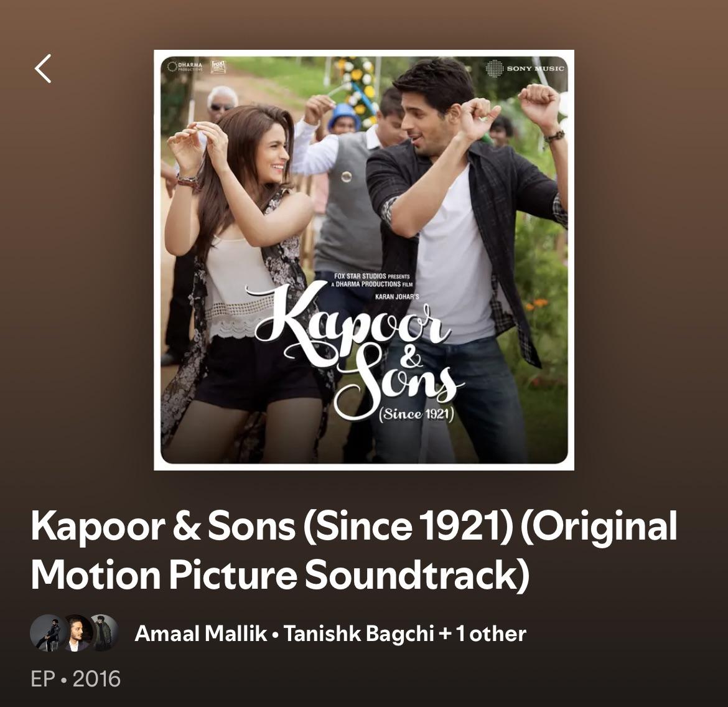
Task: Click the bullet separator between the artist names
Action: pyautogui.click(x=275, y=635)
